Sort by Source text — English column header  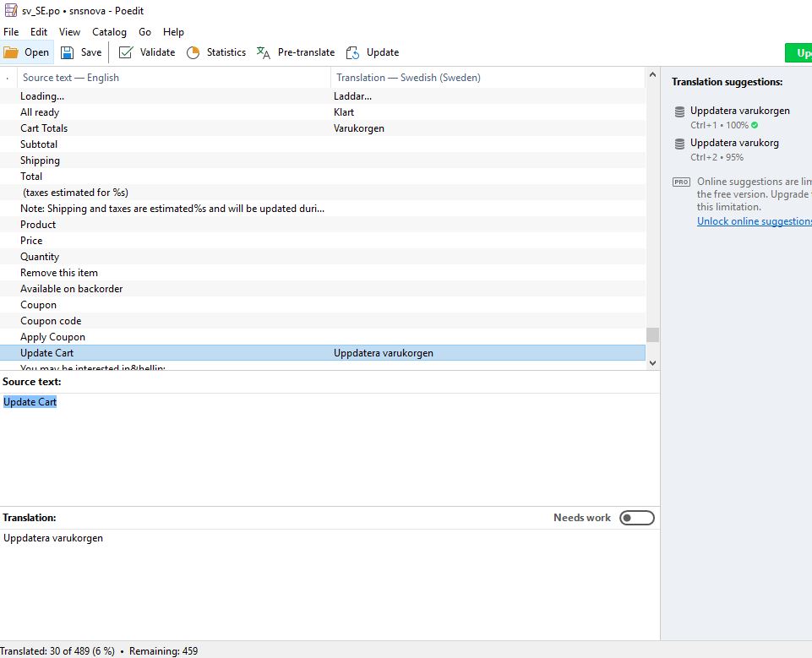click(x=71, y=78)
